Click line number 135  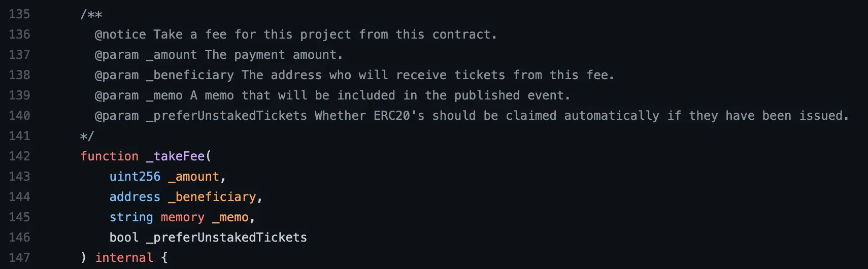(19, 14)
